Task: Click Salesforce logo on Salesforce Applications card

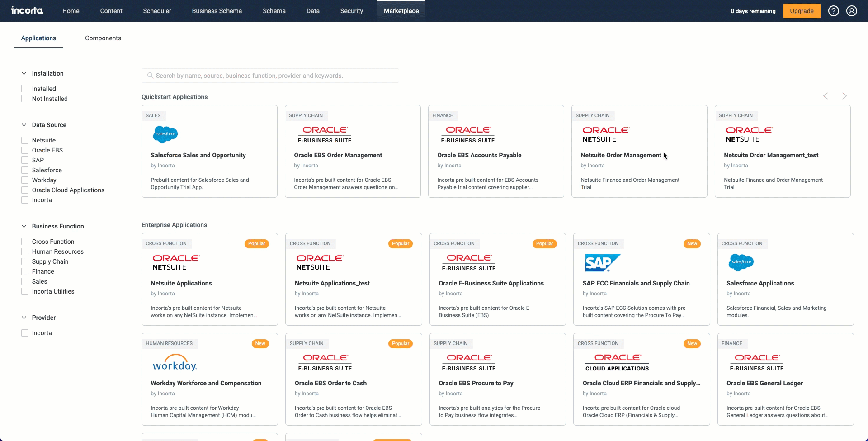Action: click(741, 262)
